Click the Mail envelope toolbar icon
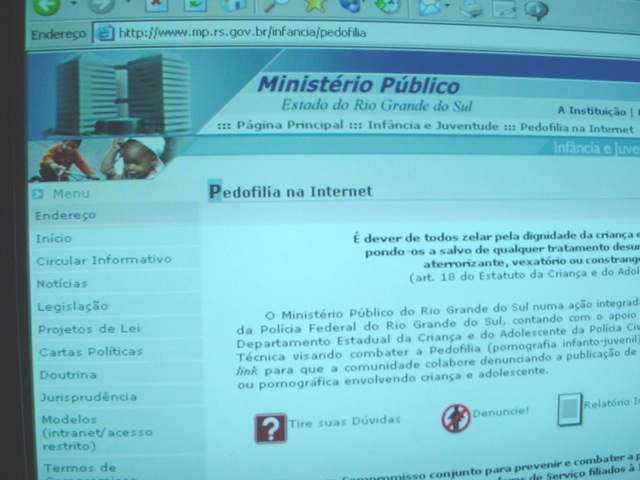 click(x=431, y=7)
